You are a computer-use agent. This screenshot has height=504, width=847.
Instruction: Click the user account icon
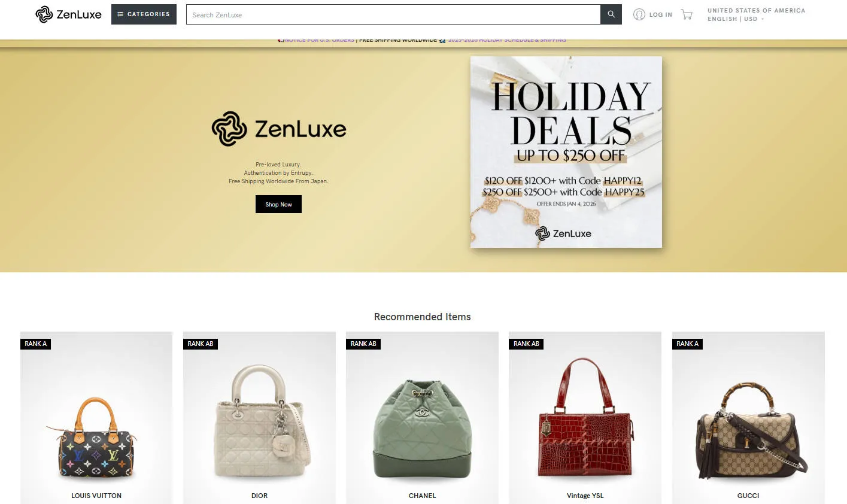(x=639, y=14)
